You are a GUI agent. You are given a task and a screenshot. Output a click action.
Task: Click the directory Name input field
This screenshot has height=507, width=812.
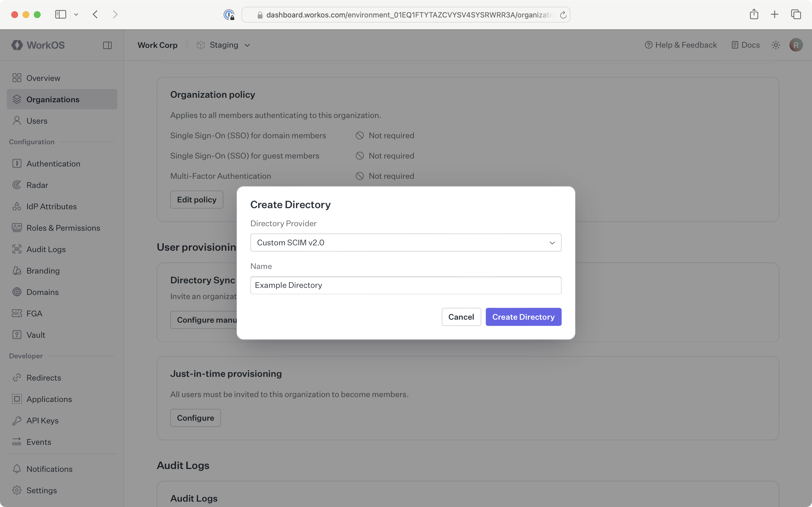pos(405,285)
